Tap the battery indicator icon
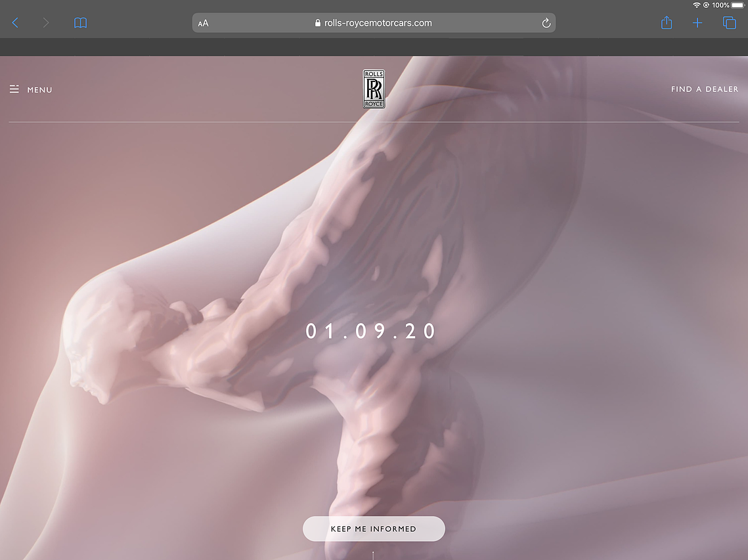The width and height of the screenshot is (748, 560). (x=738, y=5)
